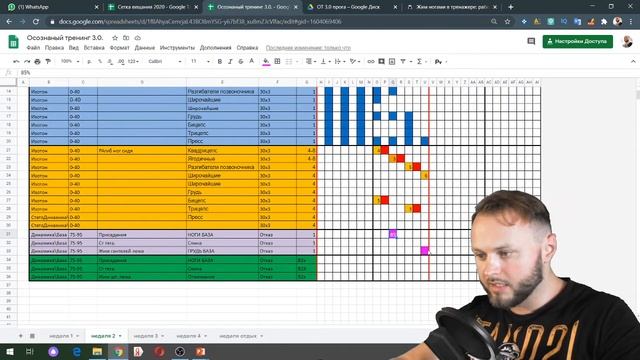Open the Вставка menu
The width and height of the screenshot is (640, 360).
point(94,48)
